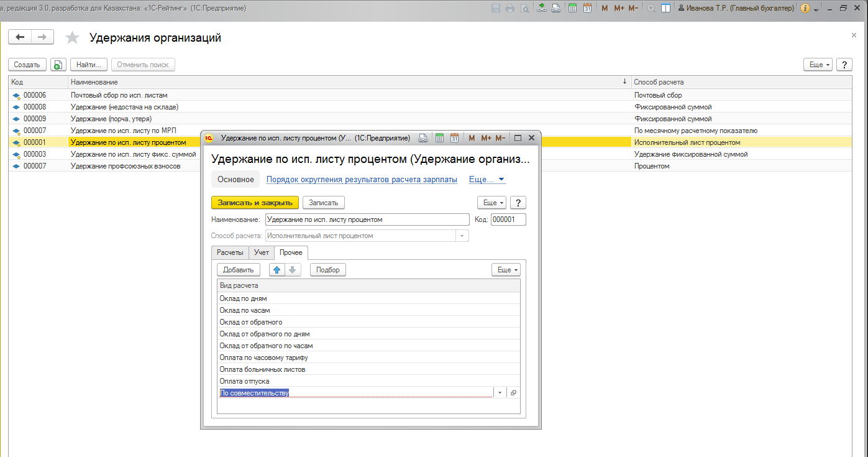Open the dropdown arrow next to the info icon
Image resolution: width=868 pixels, height=457 pixels.
coord(815,9)
